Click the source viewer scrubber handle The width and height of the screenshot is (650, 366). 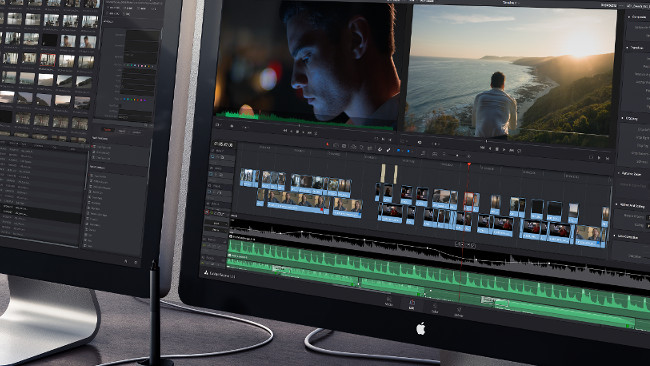299,126
